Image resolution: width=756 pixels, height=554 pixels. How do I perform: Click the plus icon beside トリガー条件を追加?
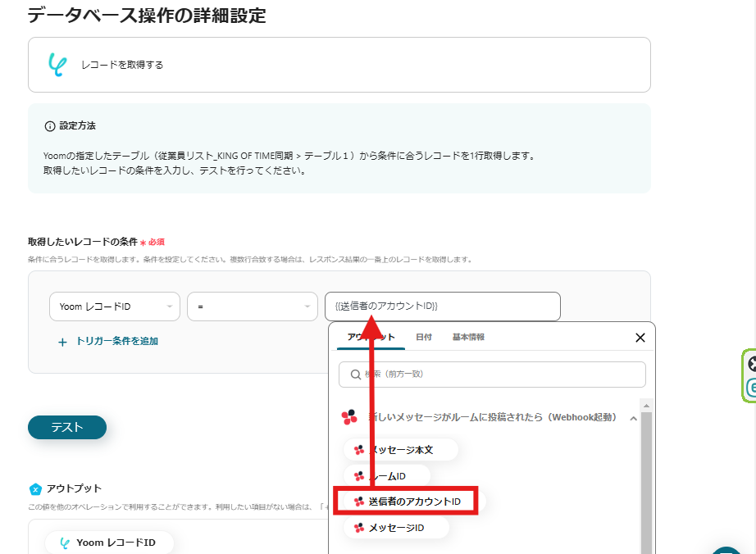[x=62, y=342]
